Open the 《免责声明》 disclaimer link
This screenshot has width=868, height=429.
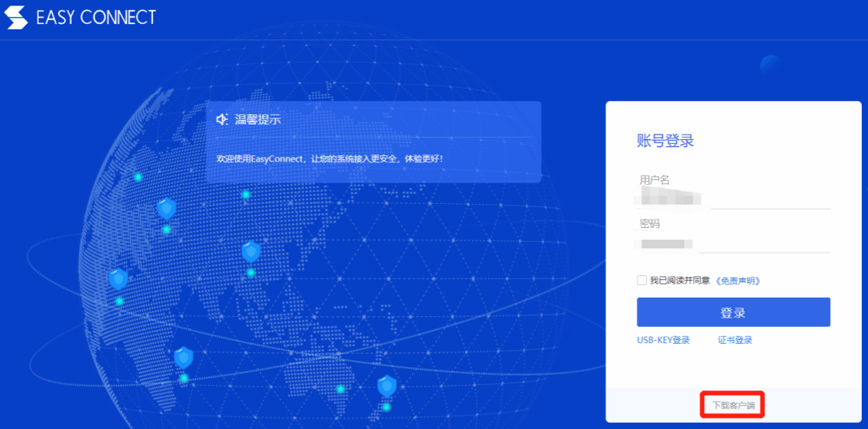pyautogui.click(x=737, y=281)
